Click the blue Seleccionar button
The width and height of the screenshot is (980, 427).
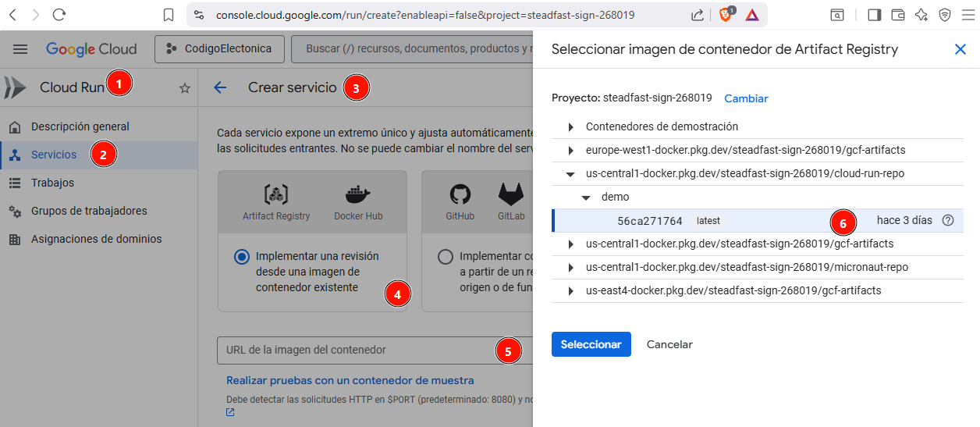click(591, 344)
